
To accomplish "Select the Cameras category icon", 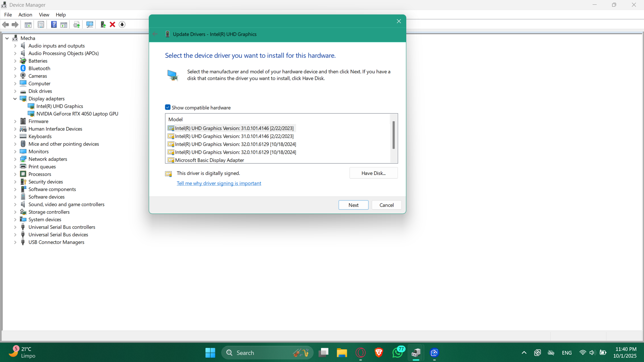I will point(23,76).
